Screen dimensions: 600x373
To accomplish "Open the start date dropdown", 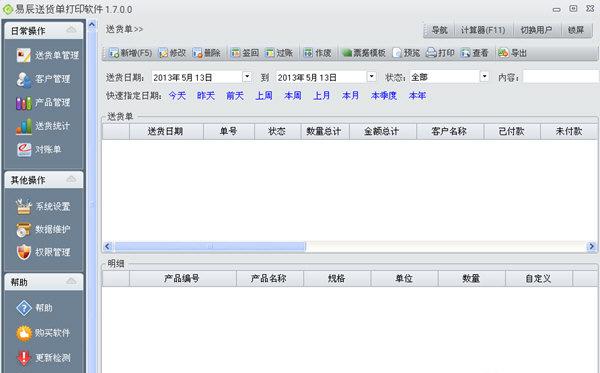I will tap(247, 77).
